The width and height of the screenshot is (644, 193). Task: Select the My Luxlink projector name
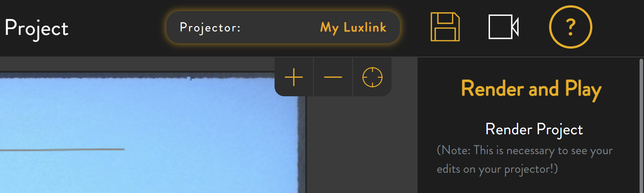click(x=353, y=27)
